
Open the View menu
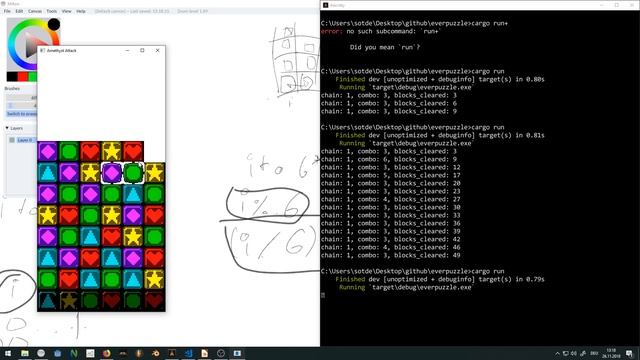coord(67,11)
